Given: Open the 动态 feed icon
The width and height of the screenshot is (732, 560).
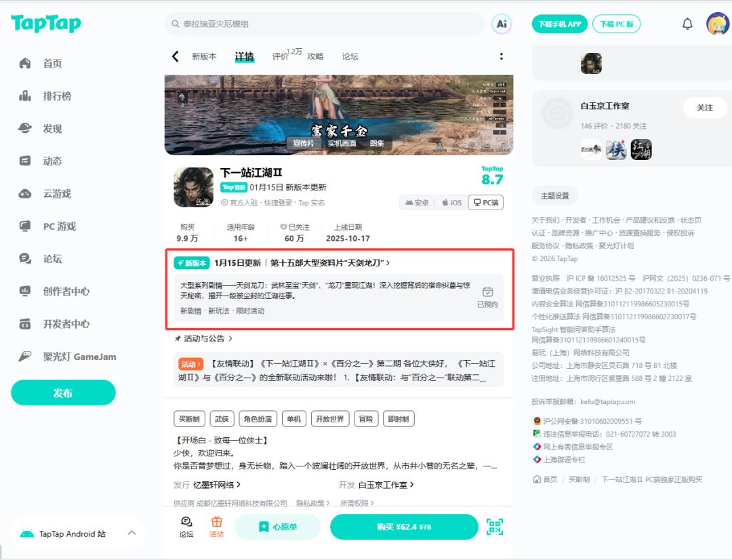Looking at the screenshot, I should point(25,161).
